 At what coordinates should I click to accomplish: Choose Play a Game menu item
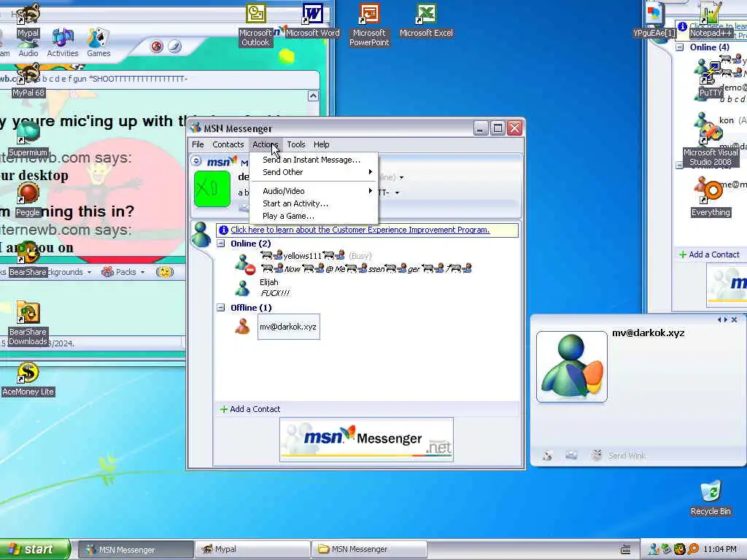(314, 216)
